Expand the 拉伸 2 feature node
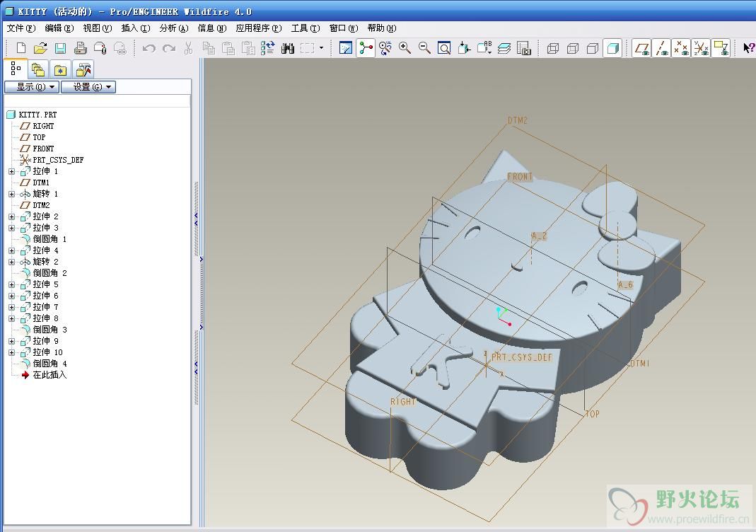The width and height of the screenshot is (756, 532). coord(11,216)
